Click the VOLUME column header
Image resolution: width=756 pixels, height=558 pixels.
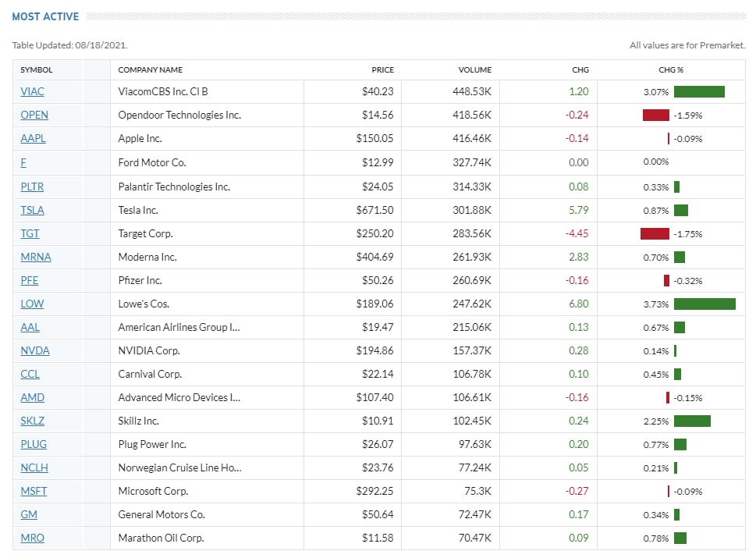pos(475,70)
